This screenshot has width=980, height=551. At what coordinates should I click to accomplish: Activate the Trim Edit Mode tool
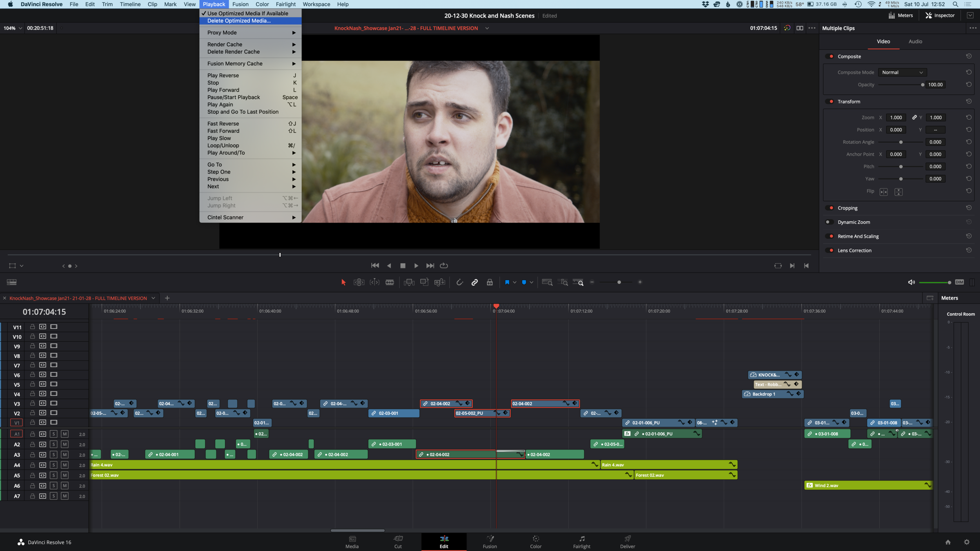tap(359, 282)
